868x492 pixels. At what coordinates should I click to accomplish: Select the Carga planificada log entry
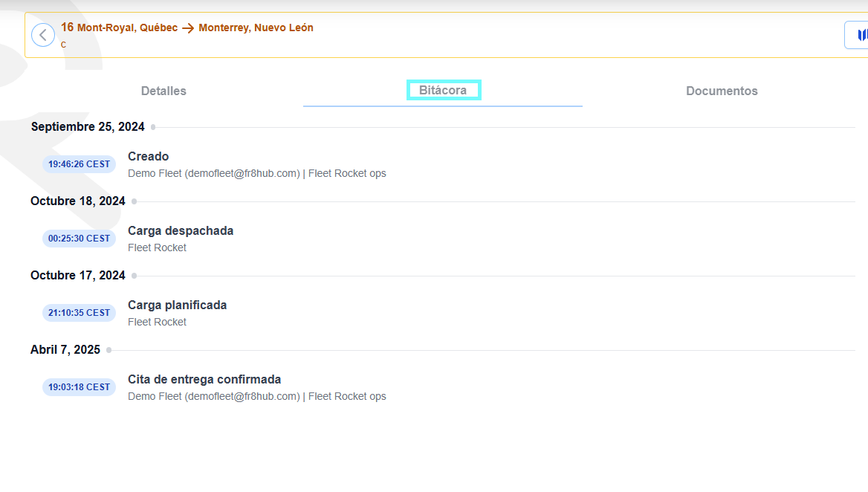[177, 305]
